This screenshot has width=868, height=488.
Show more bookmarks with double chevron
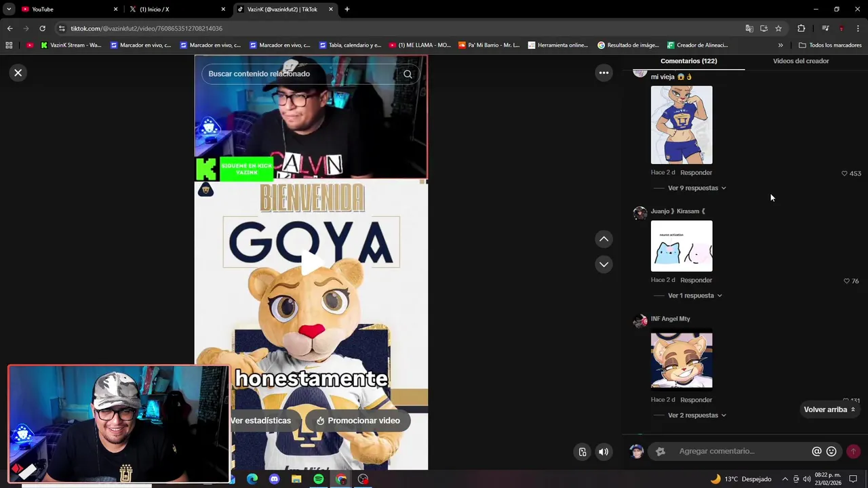point(781,45)
